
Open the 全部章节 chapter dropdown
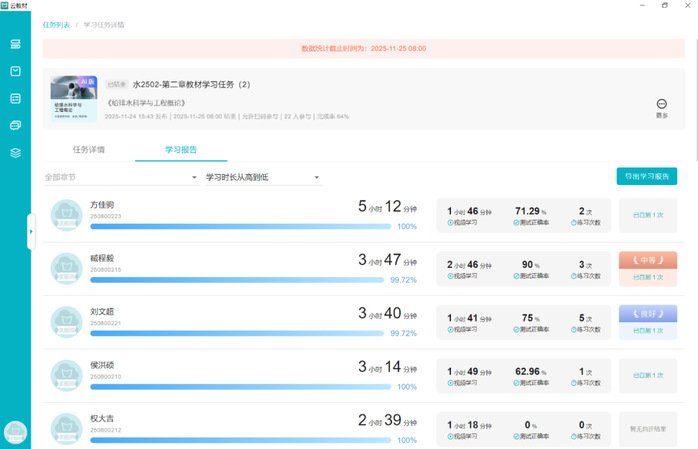point(120,177)
